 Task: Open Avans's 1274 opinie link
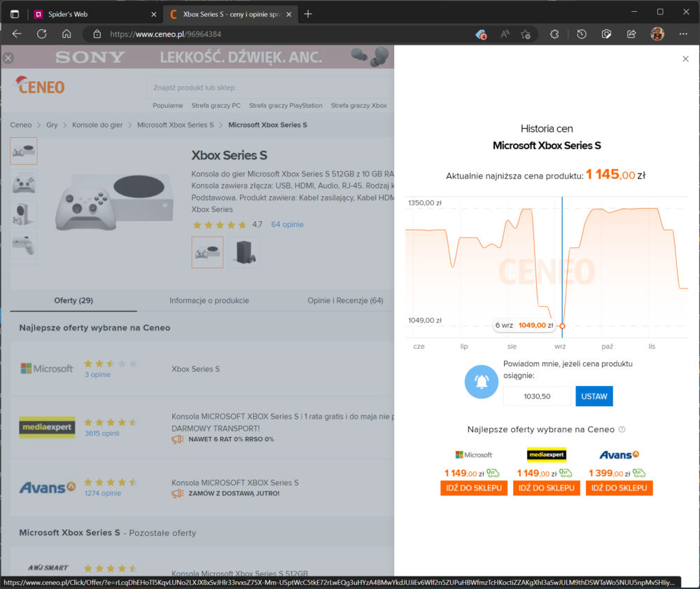pos(103,494)
